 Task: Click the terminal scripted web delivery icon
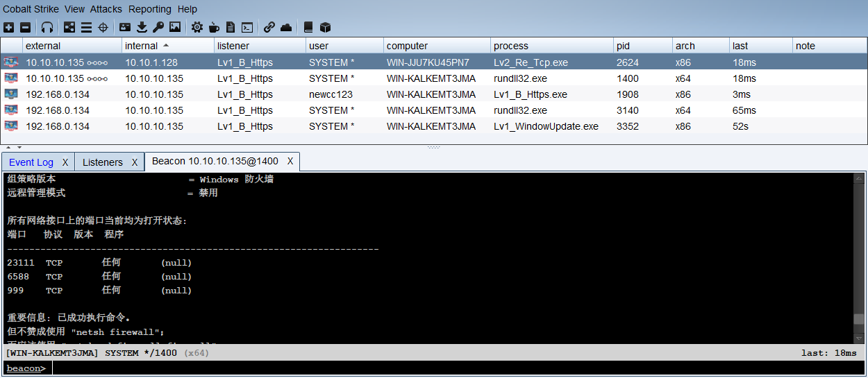(247, 28)
